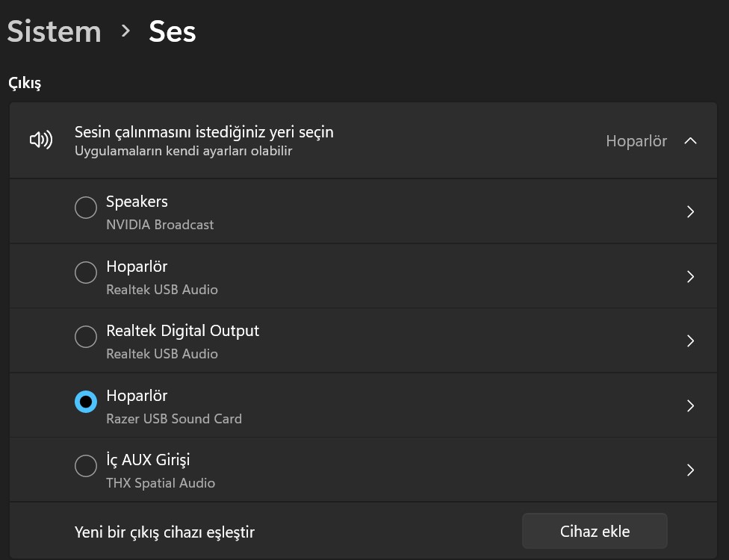The image size is (729, 560).
Task: Select the Realtek Digital Output radio button
Action: pos(86,337)
